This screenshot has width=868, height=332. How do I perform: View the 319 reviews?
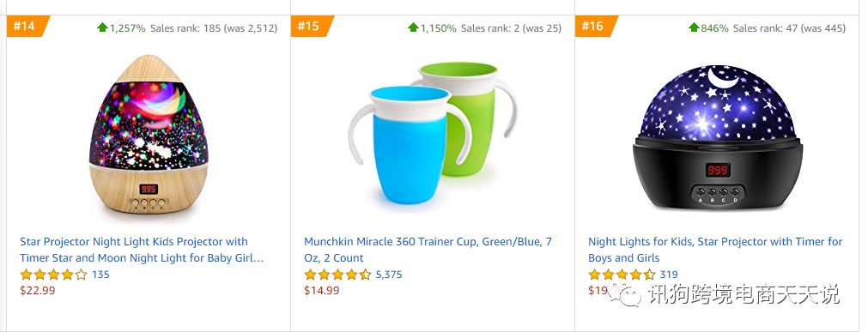[x=669, y=275]
